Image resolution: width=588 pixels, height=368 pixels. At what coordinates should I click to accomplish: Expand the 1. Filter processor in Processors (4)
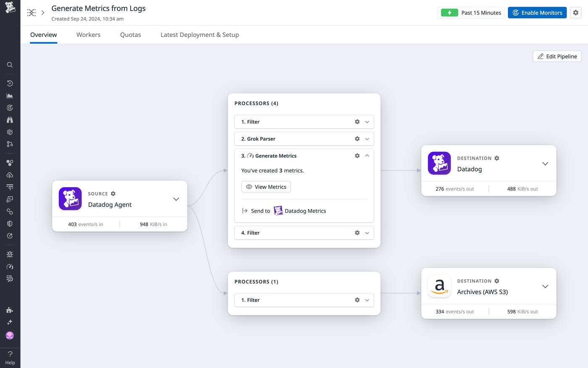click(x=367, y=122)
